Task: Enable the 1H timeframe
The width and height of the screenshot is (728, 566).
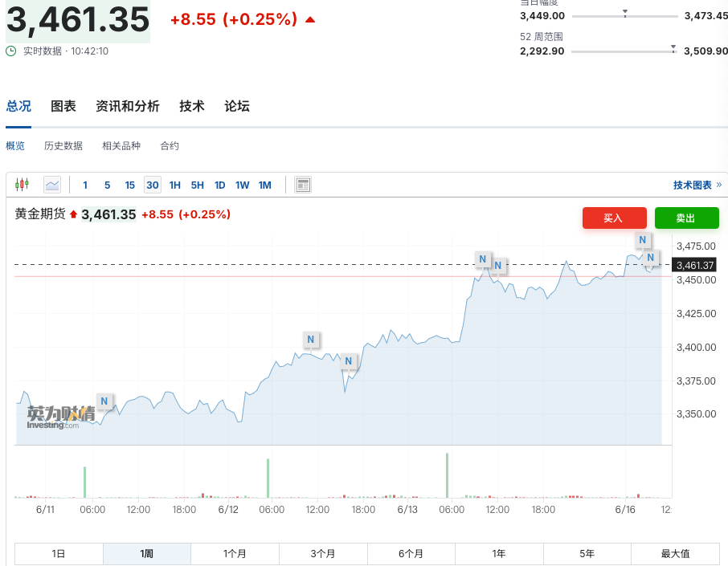Action: [174, 185]
